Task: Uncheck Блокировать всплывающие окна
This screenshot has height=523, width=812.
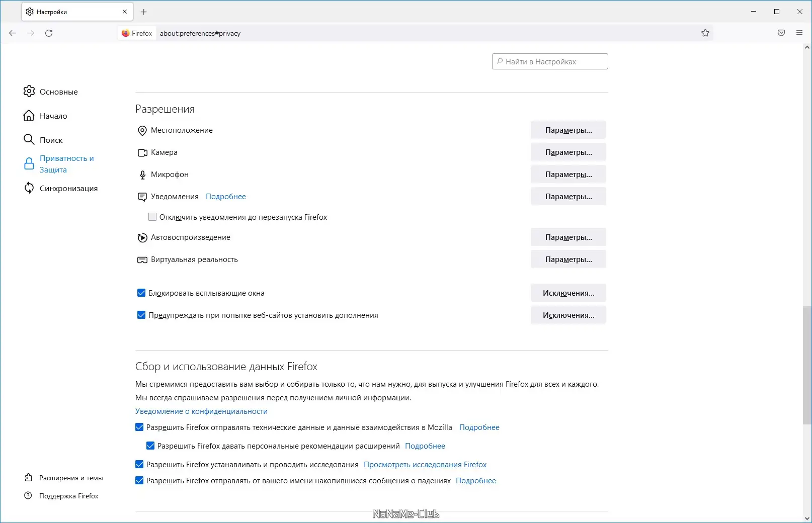Action: tap(141, 293)
